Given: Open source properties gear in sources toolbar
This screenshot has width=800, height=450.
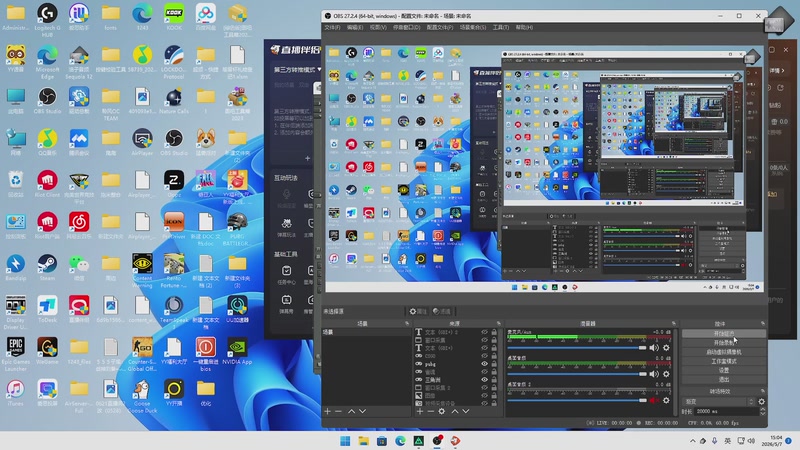Looking at the screenshot, I should 442,411.
